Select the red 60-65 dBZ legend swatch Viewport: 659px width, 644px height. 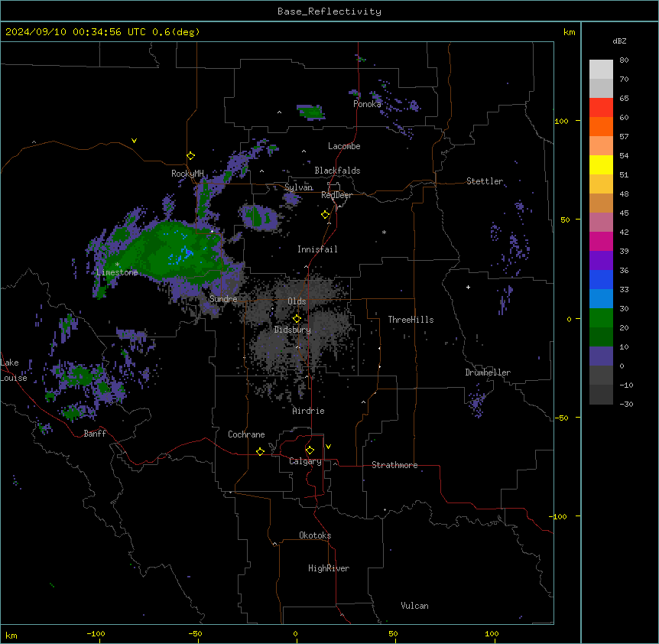(601, 108)
